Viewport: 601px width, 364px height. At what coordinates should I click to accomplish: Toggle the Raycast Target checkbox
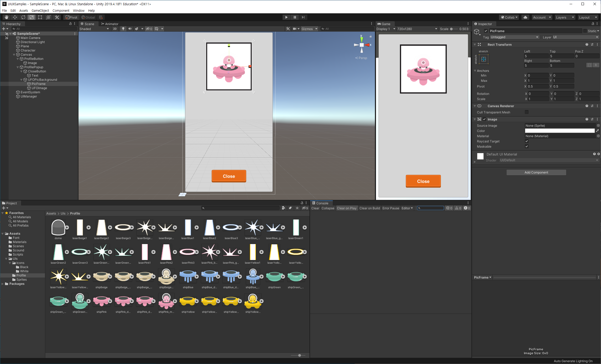coord(527,141)
